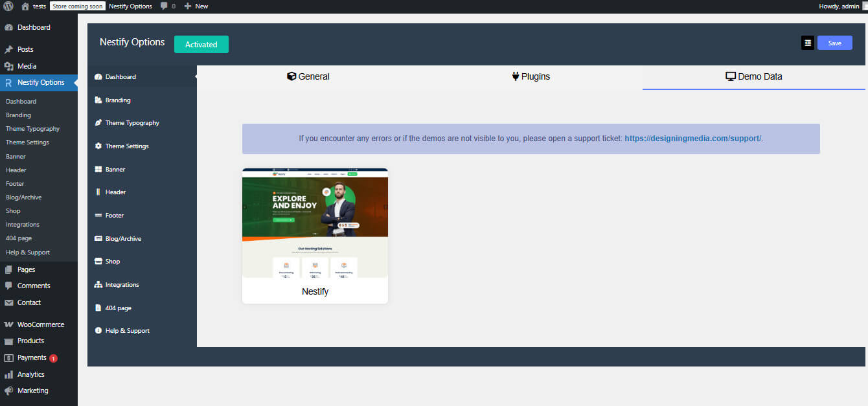868x406 pixels.
Task: Open Products via its icon in the admin menu
Action: pyautogui.click(x=8, y=341)
